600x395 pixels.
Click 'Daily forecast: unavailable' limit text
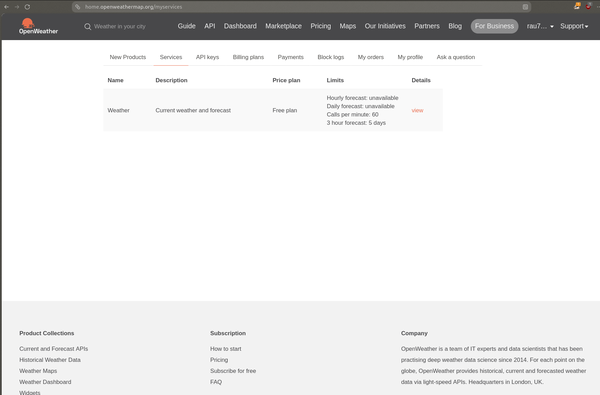(360, 106)
